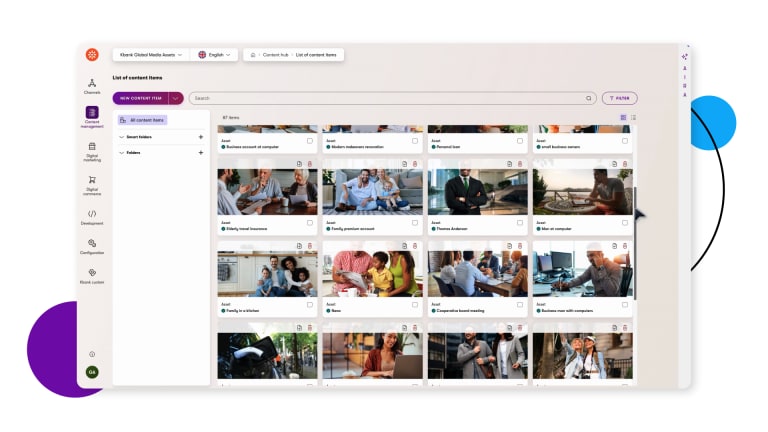Open the Channels section in sidebar

tap(92, 86)
